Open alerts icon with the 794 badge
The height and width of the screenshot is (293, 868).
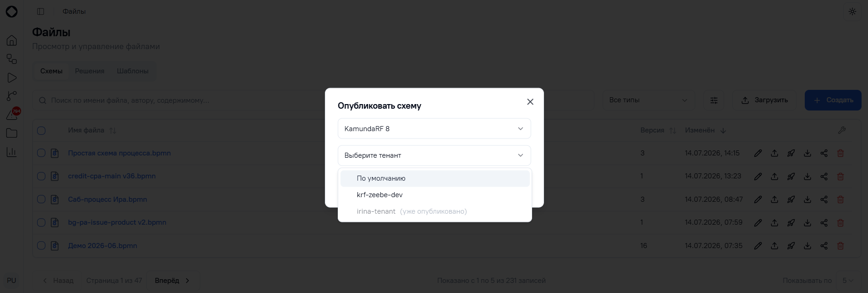tap(12, 115)
